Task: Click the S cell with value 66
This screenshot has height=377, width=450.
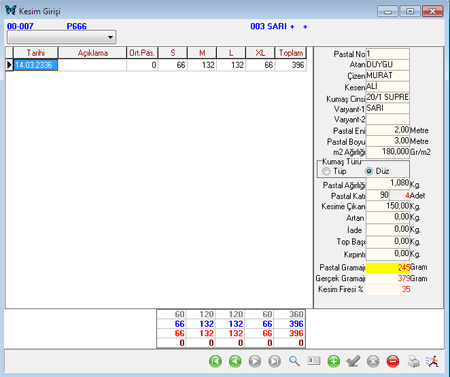Action: click(173, 65)
